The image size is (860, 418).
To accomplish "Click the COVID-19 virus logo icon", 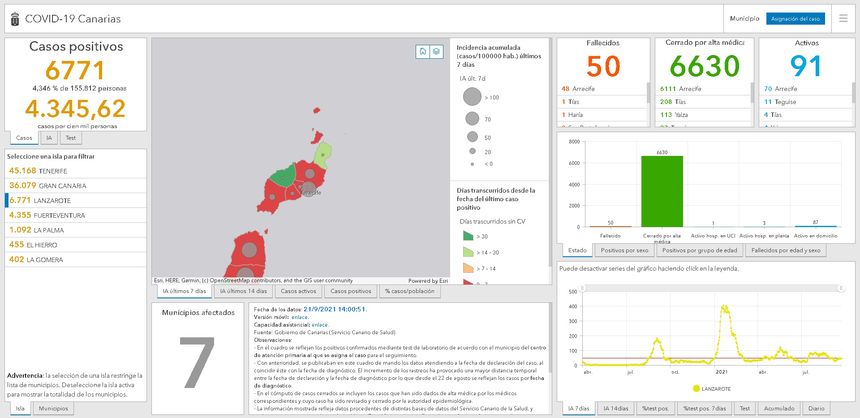I will click(x=15, y=18).
